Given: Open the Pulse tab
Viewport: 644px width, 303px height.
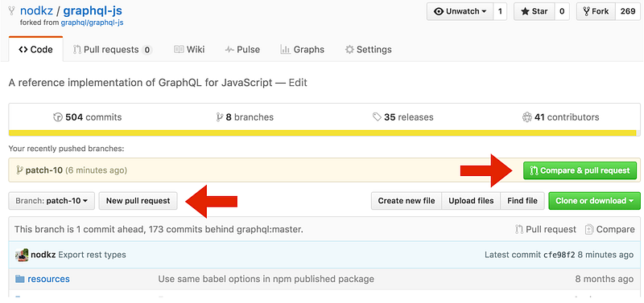Looking at the screenshot, I should tap(242, 50).
